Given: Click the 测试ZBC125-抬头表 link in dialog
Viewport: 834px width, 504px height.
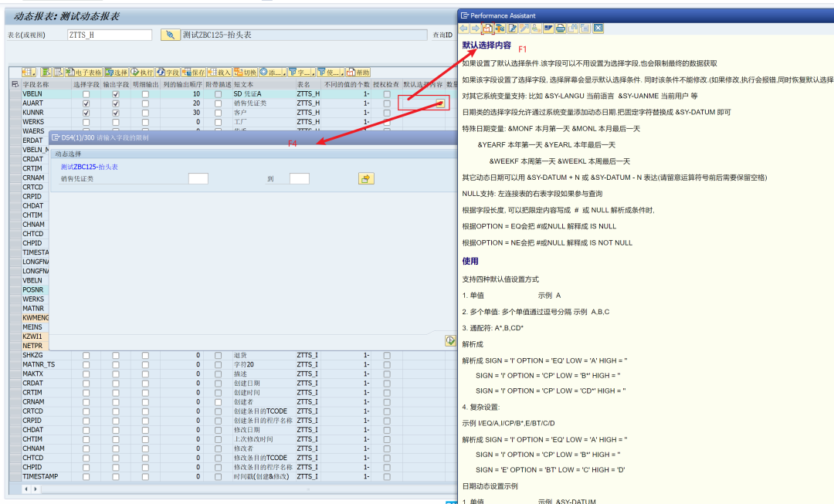Looking at the screenshot, I should [x=90, y=167].
